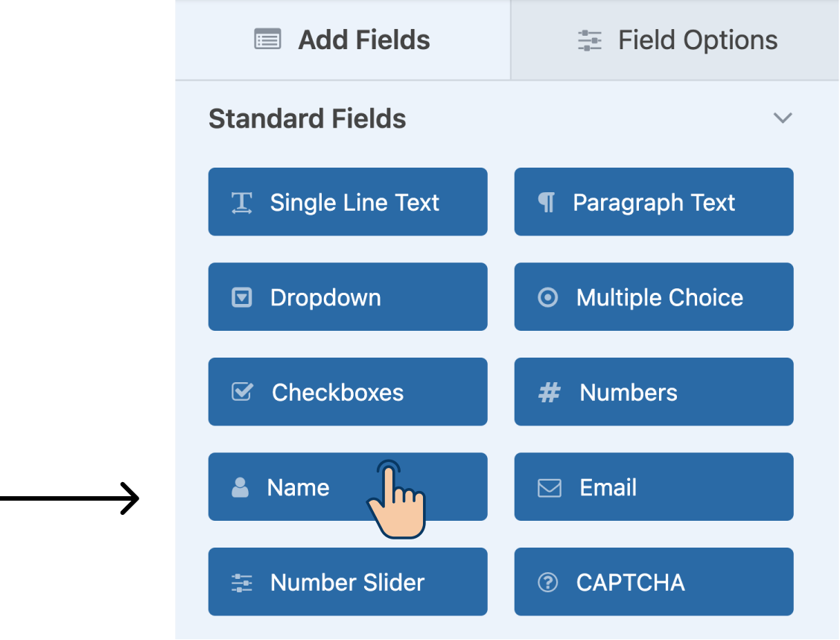Click the paragraph pilcrow icon
Screen dimensions: 840x640
[547, 203]
